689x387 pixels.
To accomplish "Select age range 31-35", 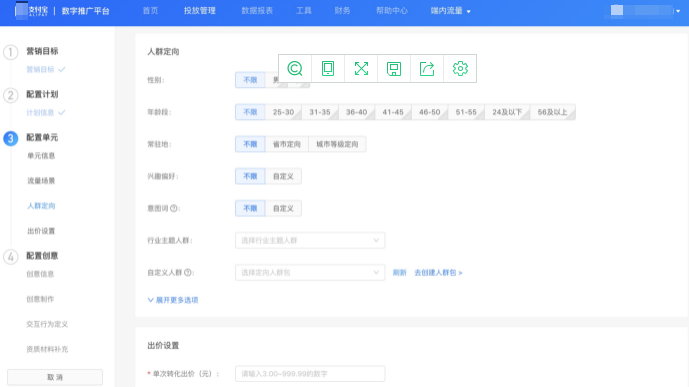I will 320,112.
